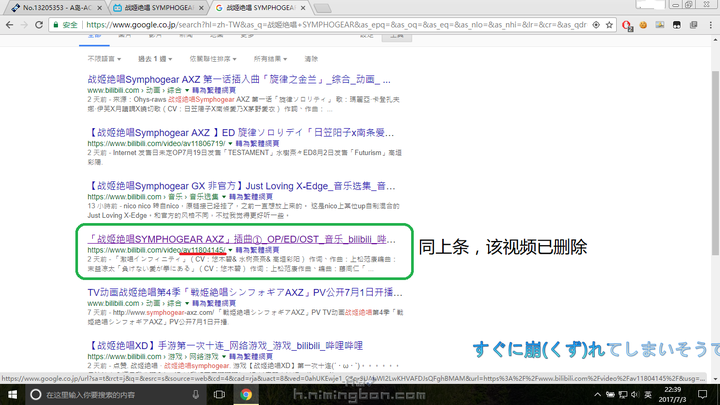This screenshot has width=720, height=405.
Task: Click the network tray icon
Action: [623, 394]
